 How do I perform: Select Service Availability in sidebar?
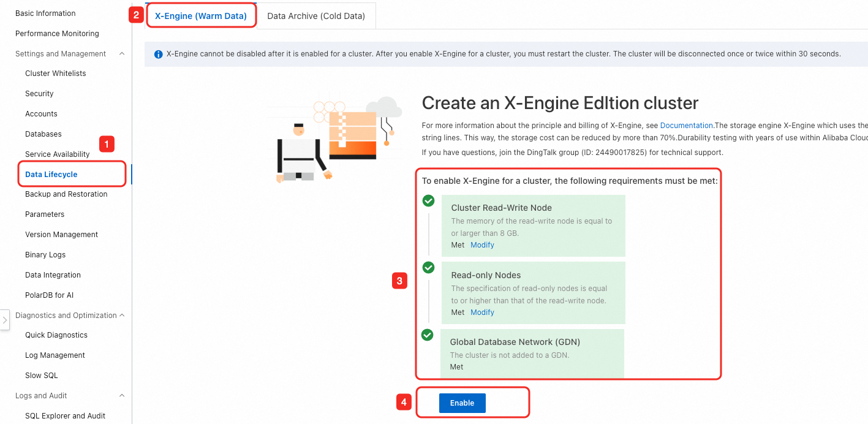coord(58,154)
